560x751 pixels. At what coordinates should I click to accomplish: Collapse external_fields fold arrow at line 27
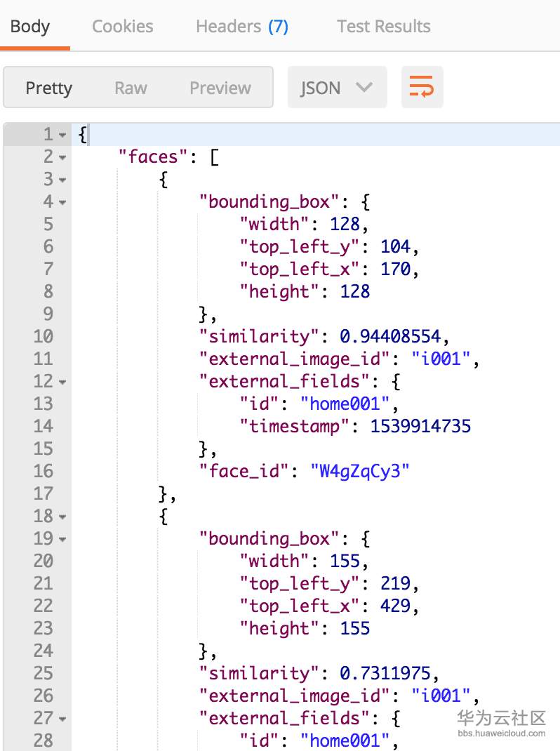62,719
